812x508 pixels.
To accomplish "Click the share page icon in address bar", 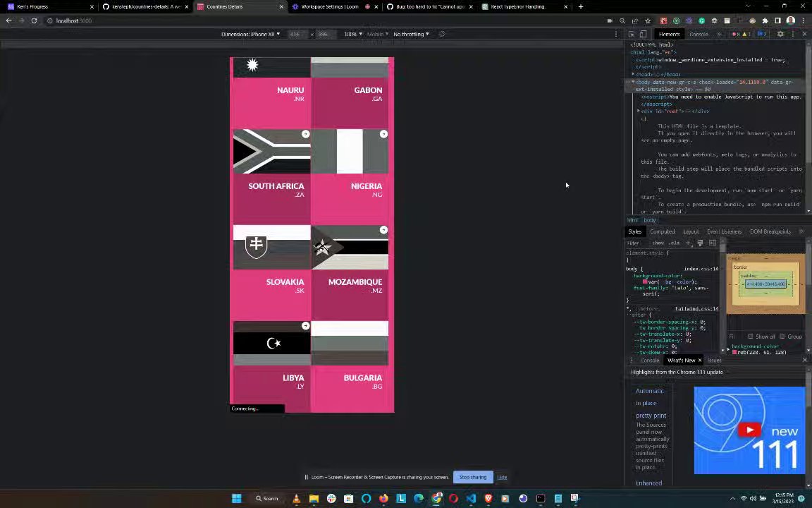I will 635,20.
